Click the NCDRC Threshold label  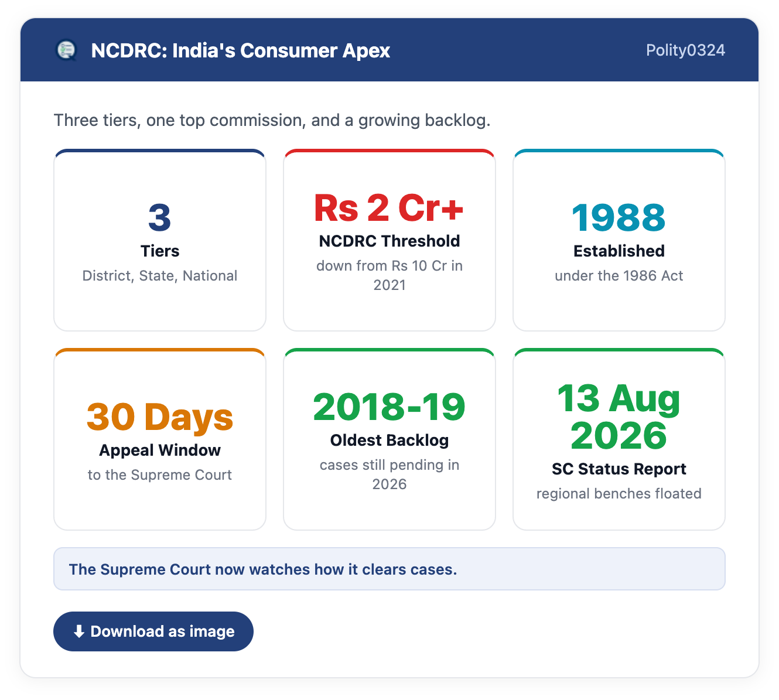point(389,241)
